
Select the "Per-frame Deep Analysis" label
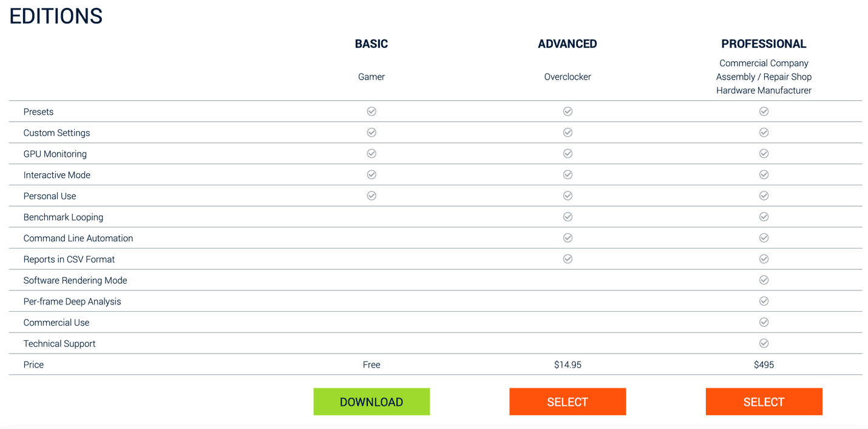(x=72, y=301)
